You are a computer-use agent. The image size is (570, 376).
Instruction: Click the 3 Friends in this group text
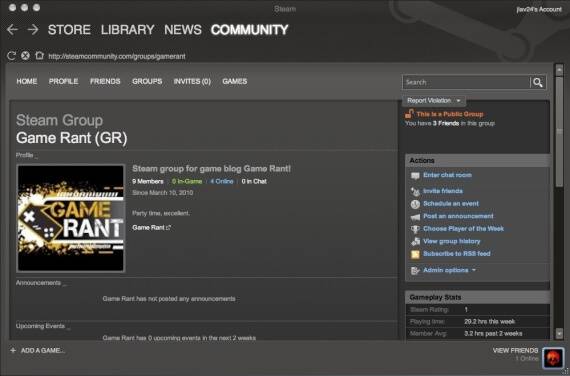[450, 124]
